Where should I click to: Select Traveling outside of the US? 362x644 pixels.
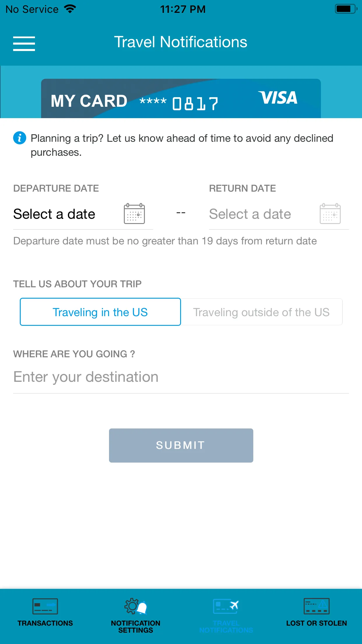[261, 312]
